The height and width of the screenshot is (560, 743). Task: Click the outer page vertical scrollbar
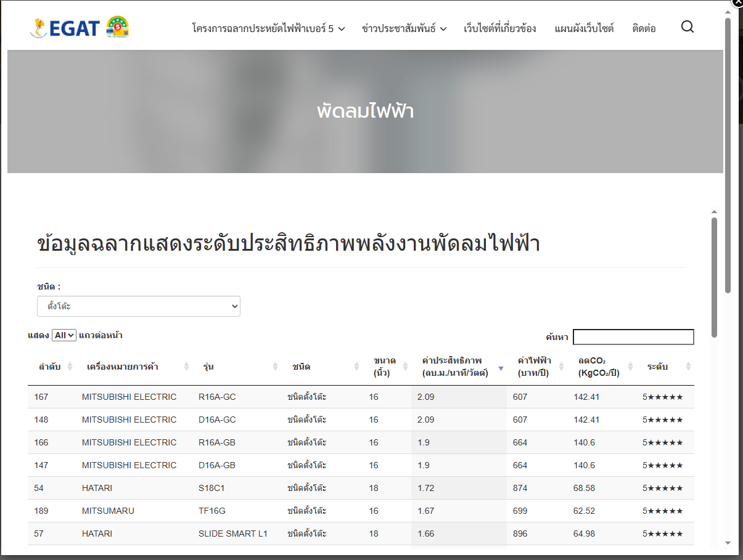point(728,155)
